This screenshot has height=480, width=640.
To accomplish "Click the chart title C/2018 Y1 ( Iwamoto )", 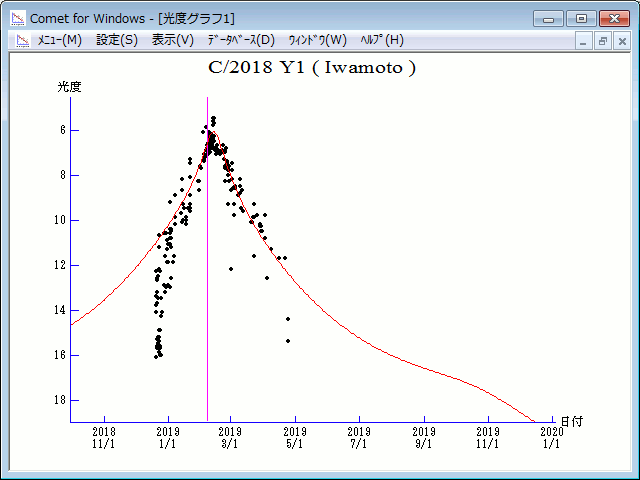I will (x=311, y=68).
